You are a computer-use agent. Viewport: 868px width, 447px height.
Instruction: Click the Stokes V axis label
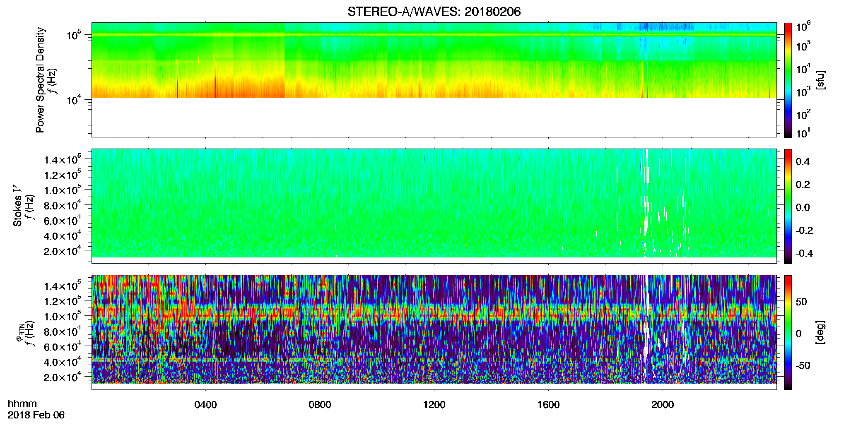18,206
